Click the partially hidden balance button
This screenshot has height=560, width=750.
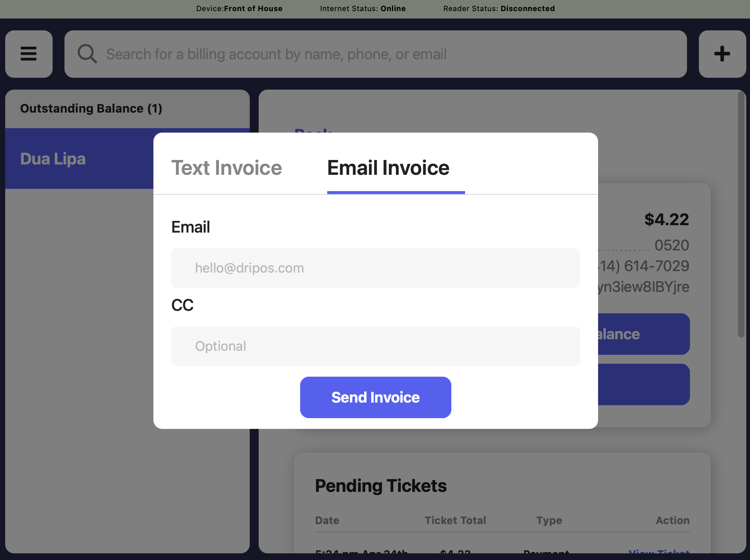click(x=643, y=334)
